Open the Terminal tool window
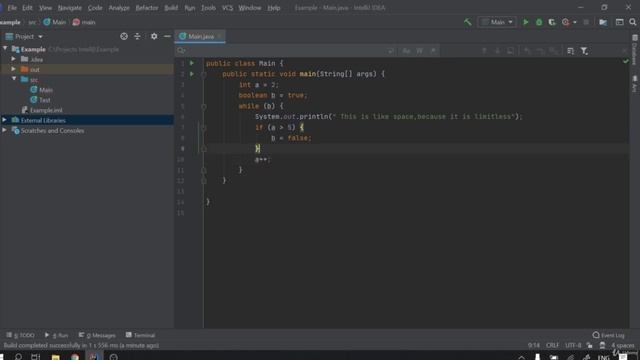This screenshot has height=360, width=640. point(140,335)
